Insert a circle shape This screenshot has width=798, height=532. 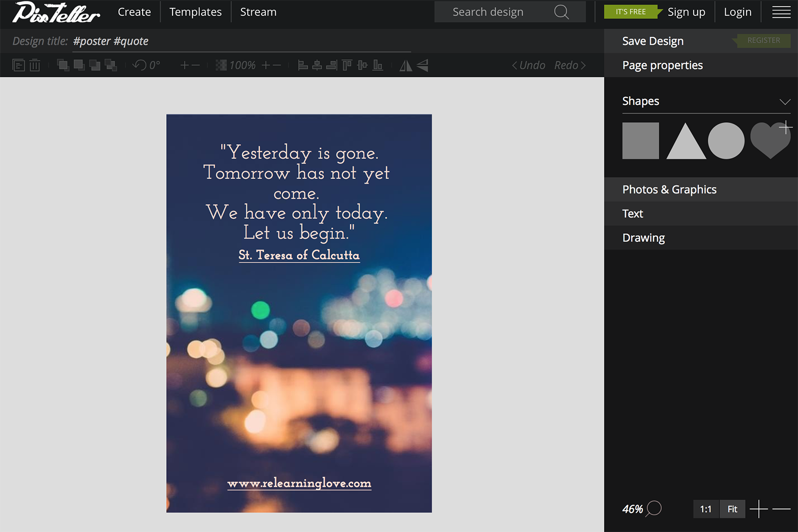726,141
